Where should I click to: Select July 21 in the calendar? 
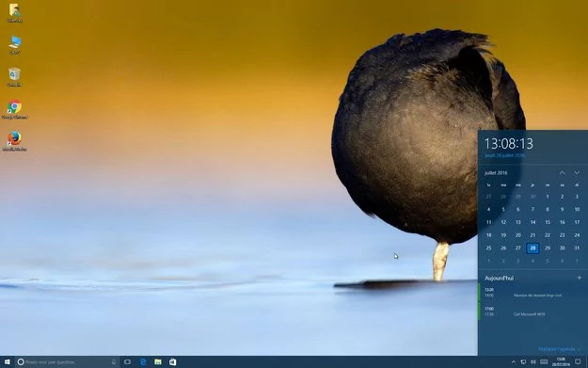(532, 235)
